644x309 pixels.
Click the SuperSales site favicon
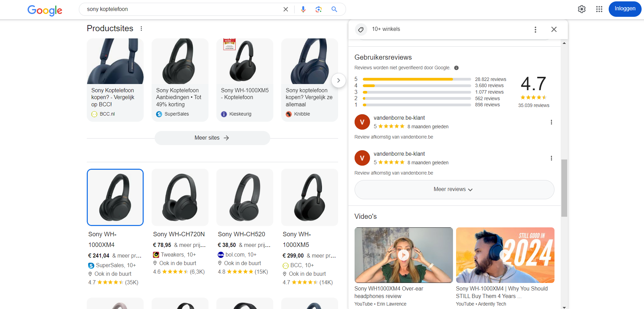[x=159, y=114]
